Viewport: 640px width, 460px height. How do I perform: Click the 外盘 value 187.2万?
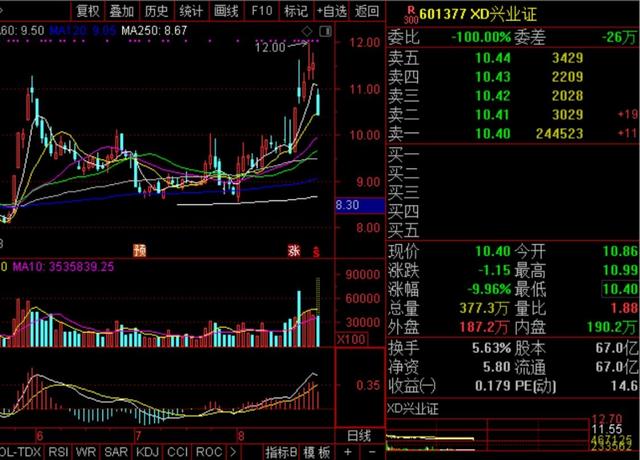click(484, 327)
